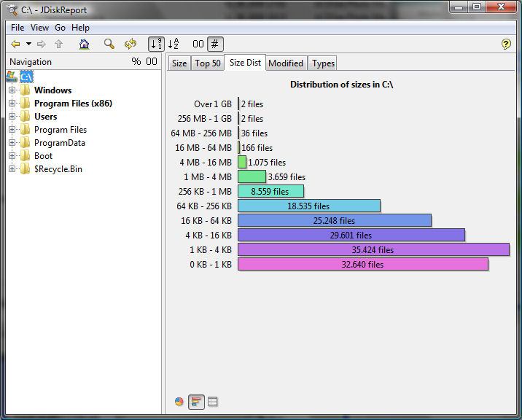522x420 pixels.
Task: Switch to the Modified tab
Action: point(286,63)
